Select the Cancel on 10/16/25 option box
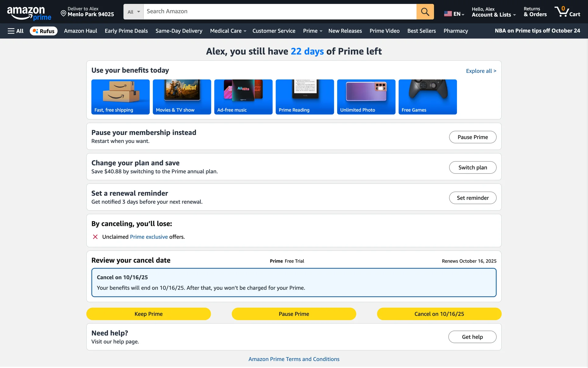Viewport: 588px width, 368px height. [293, 282]
